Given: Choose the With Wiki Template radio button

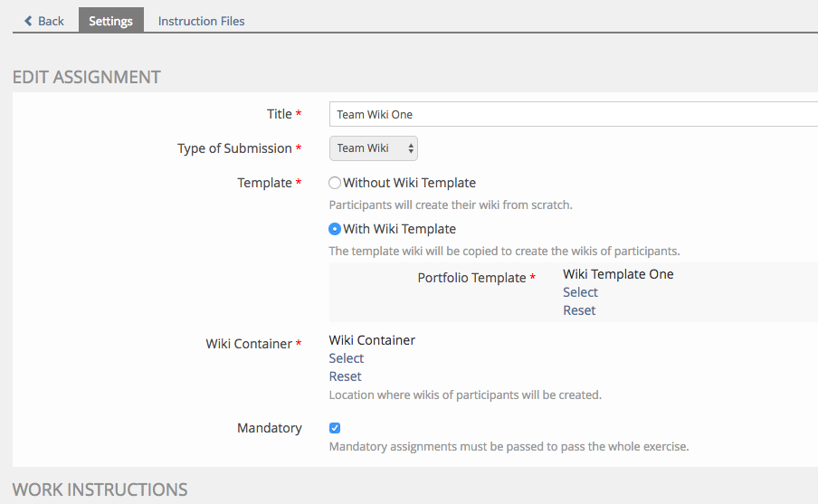Looking at the screenshot, I should click(x=335, y=230).
